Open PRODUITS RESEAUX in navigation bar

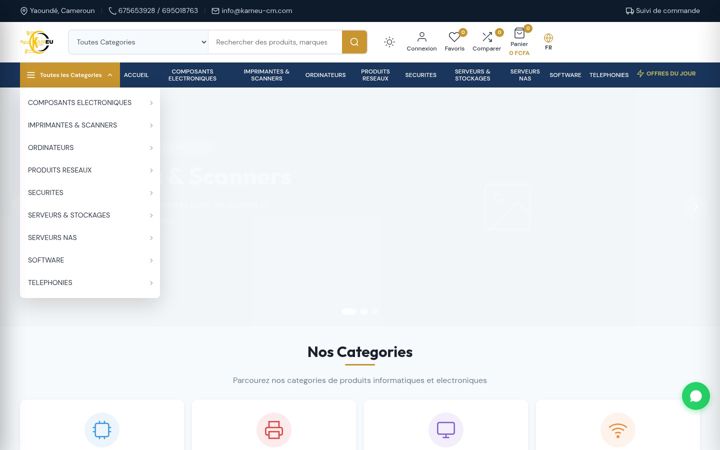tap(375, 75)
